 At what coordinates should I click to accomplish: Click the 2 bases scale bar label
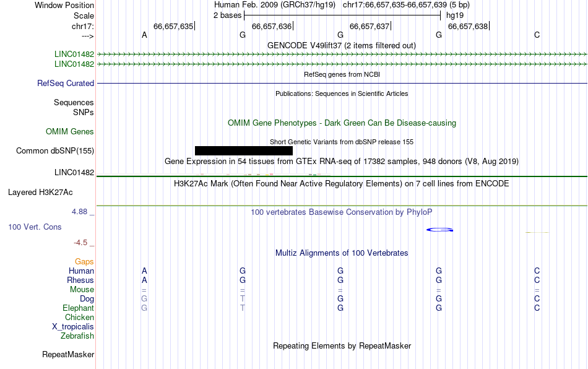coord(227,15)
